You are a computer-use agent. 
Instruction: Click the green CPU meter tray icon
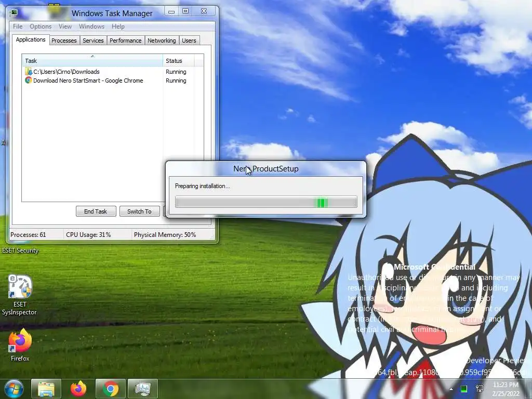(x=464, y=389)
